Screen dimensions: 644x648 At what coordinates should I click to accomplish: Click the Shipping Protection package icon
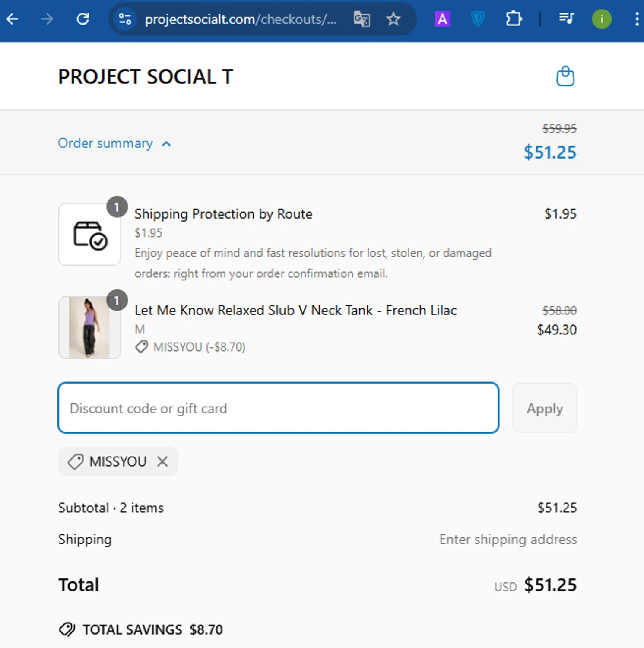90,235
